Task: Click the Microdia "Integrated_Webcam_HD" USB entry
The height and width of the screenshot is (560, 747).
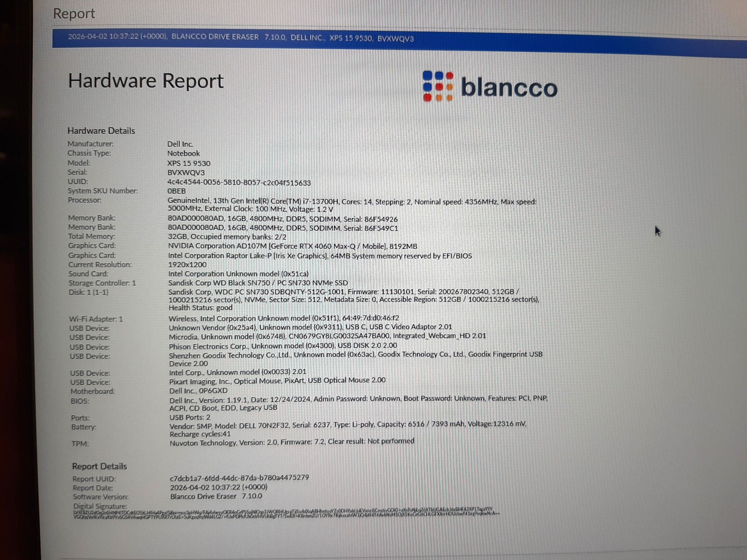Action: (x=327, y=336)
